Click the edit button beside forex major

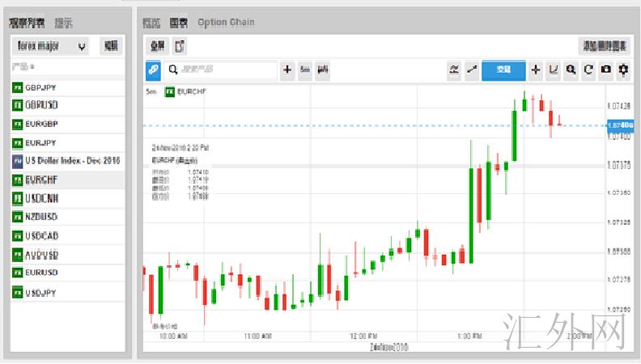coord(111,46)
